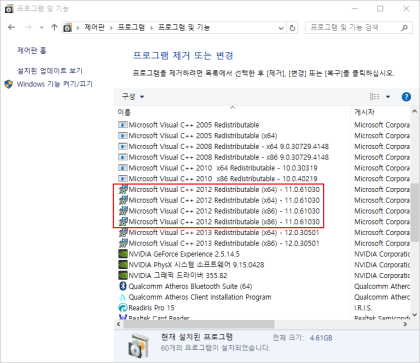
Task: Expand the view options dropdown arrow
Action: point(388,97)
